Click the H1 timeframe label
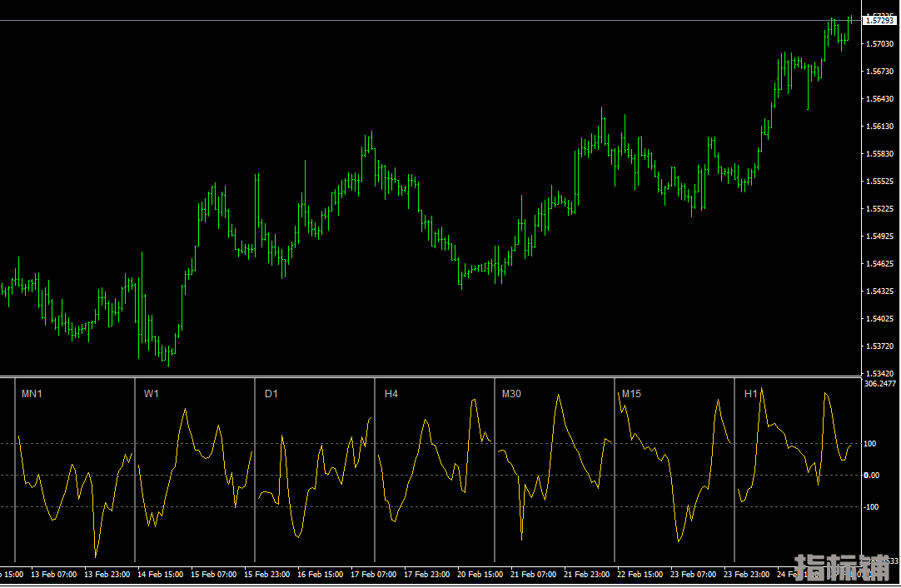The image size is (901, 588). tap(750, 393)
